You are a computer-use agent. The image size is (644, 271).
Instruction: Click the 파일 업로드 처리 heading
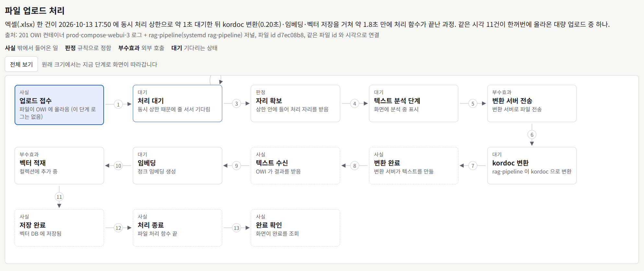point(35,11)
